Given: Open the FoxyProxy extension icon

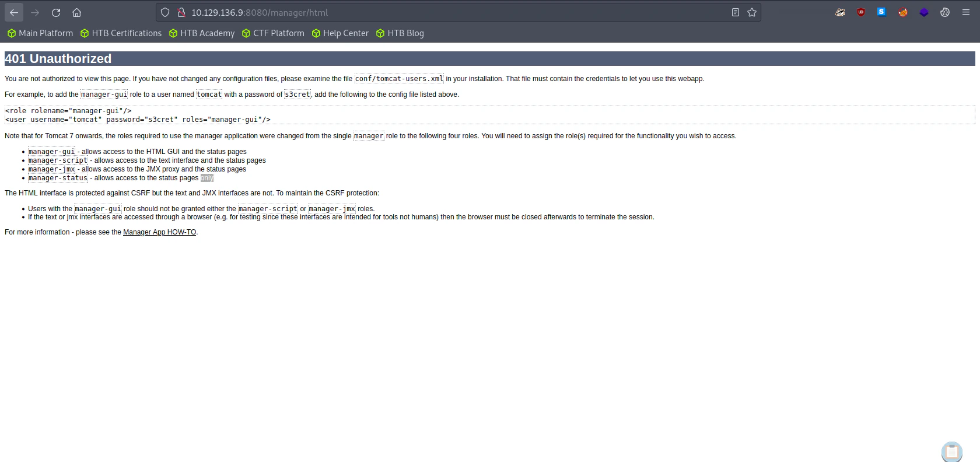Looking at the screenshot, I should coord(903,12).
